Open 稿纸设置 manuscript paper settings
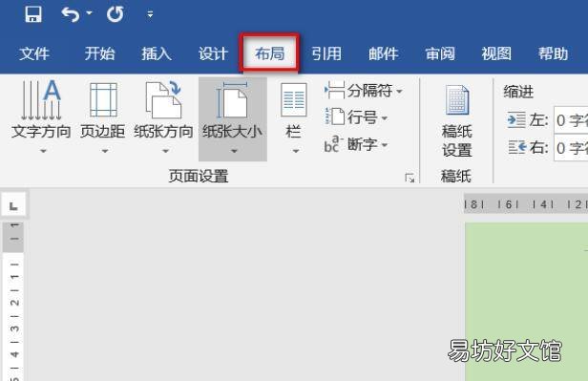 pos(456,120)
